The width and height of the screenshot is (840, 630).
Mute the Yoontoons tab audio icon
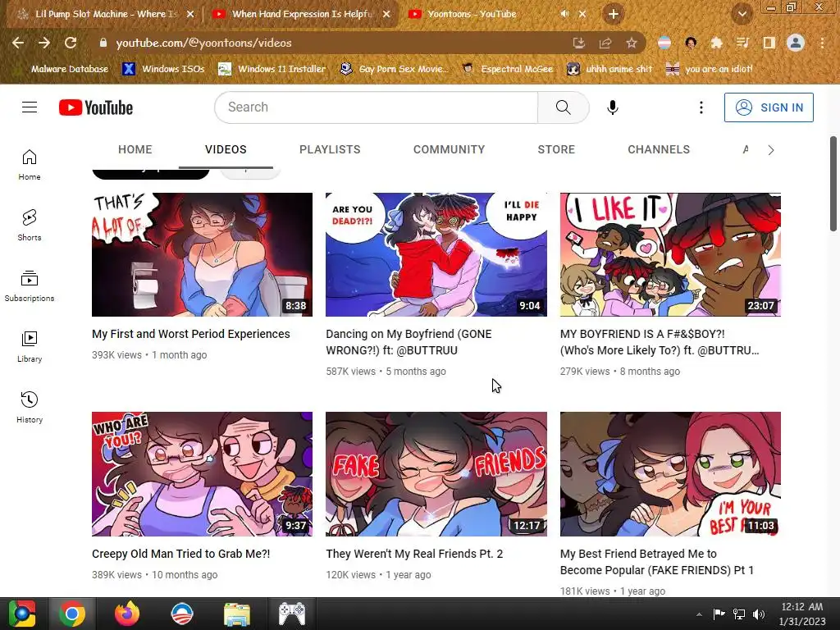(564, 14)
